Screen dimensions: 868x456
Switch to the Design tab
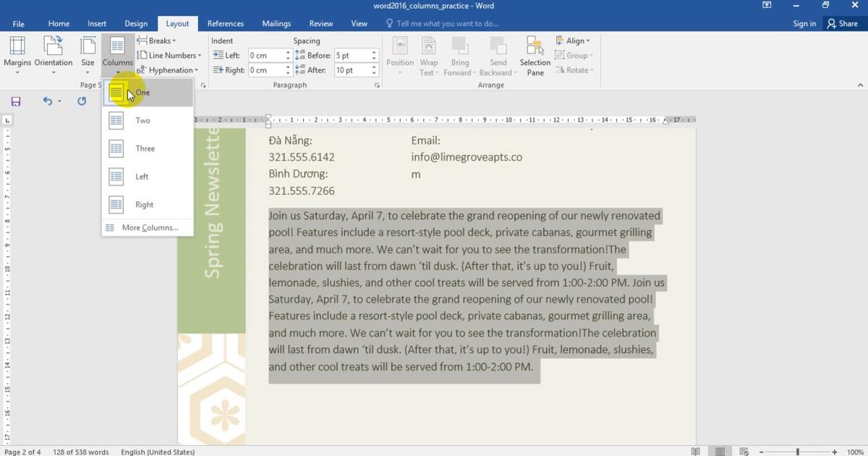[136, 23]
